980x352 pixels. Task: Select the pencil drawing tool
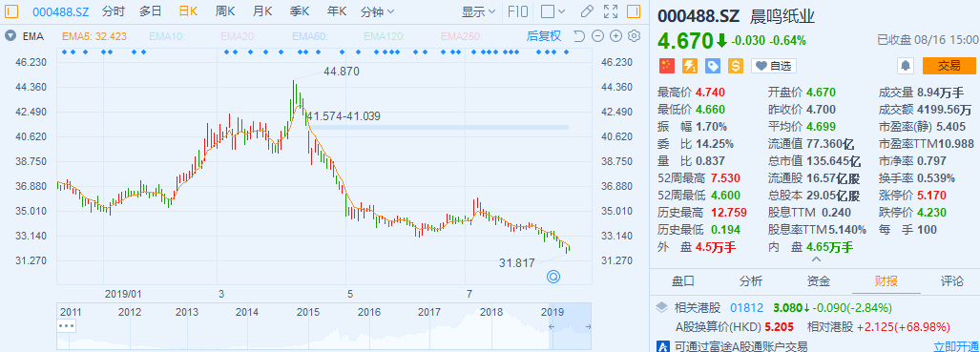coord(586,11)
